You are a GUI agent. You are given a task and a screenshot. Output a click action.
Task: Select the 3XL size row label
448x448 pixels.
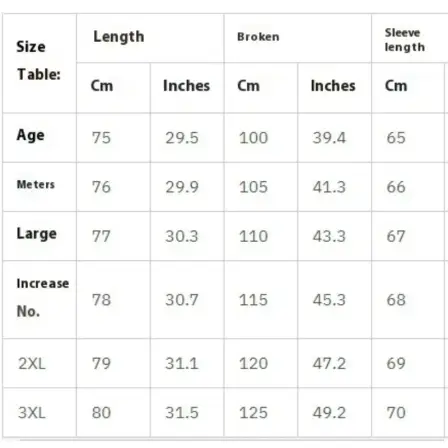coord(39,412)
